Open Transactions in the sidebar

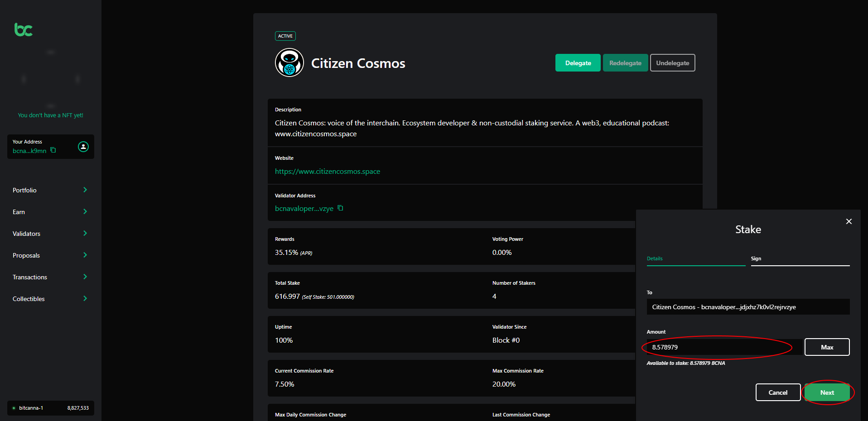point(30,277)
